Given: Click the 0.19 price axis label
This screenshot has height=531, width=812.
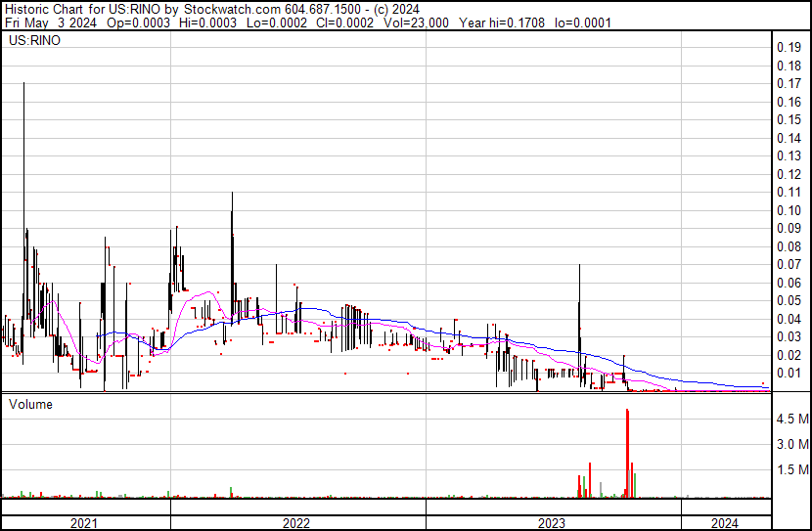Looking at the screenshot, I should [789, 47].
